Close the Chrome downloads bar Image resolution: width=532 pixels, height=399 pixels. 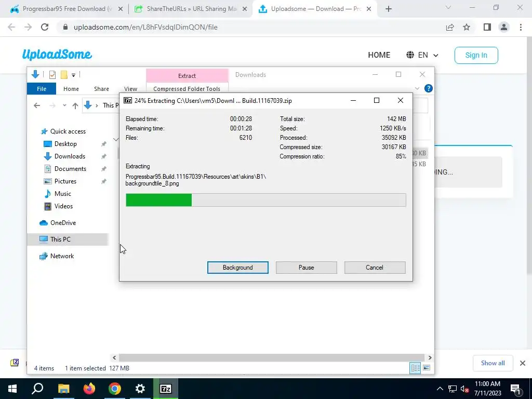[x=523, y=363]
